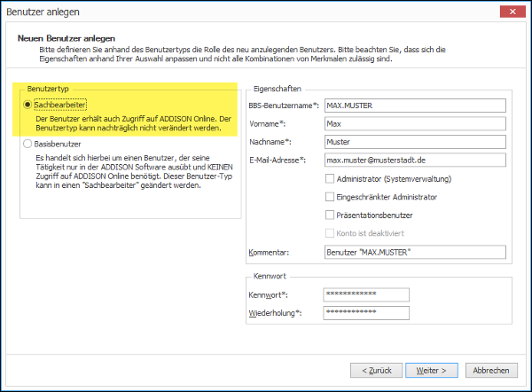The width and height of the screenshot is (532, 392).
Task: Click the Neuen Benutzer anlegen heading
Action: [x=66, y=38]
